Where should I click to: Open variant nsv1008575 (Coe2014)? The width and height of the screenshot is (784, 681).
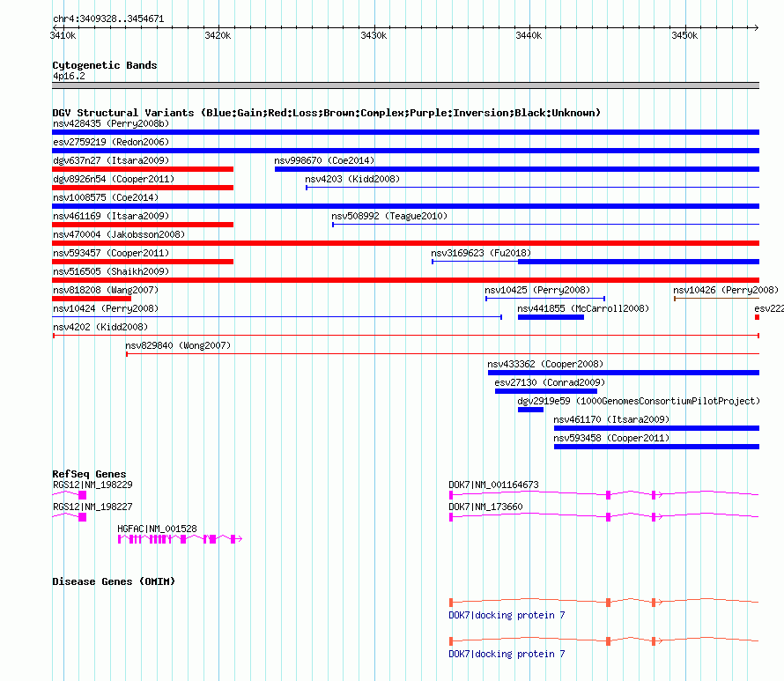click(x=405, y=206)
